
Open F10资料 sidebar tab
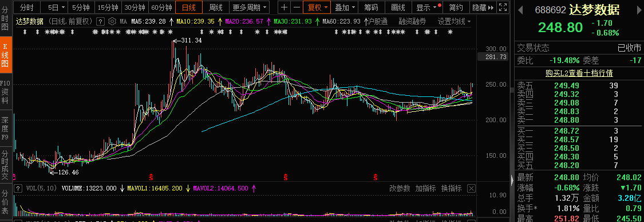click(x=5, y=91)
